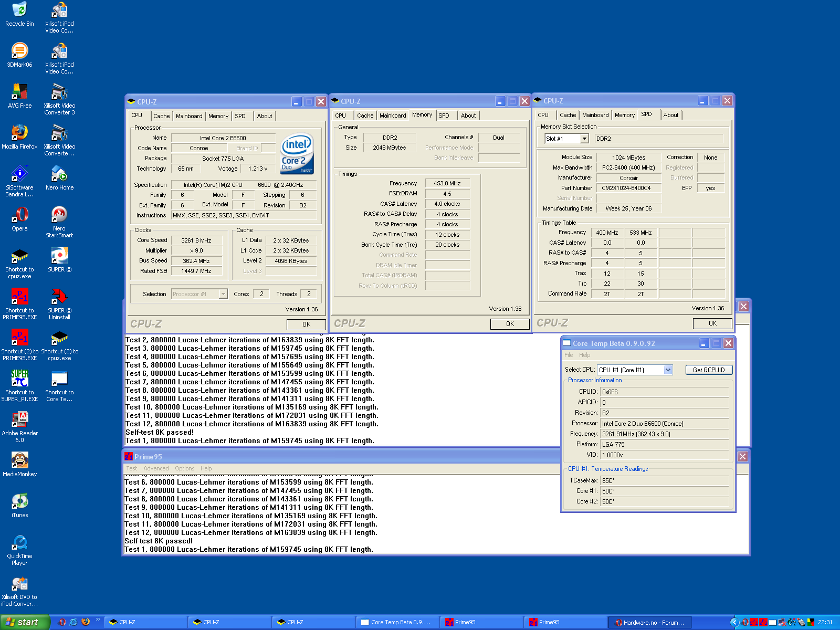Viewport: 840px width, 630px height.
Task: Click OK in the SPD CPU-Z window
Action: [x=712, y=323]
